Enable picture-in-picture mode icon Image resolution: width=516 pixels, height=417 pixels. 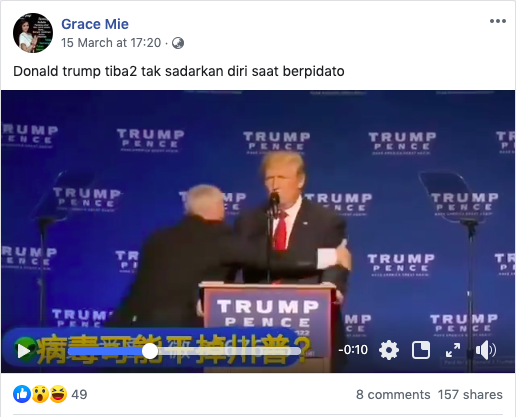coord(421,350)
